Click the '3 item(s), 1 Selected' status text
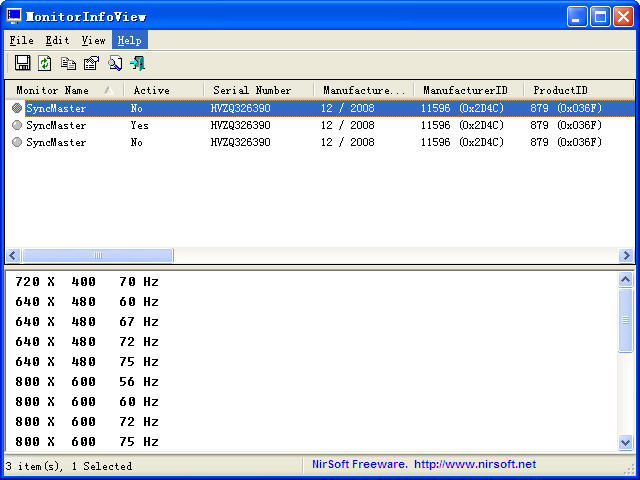640x480 pixels. pyautogui.click(x=69, y=466)
